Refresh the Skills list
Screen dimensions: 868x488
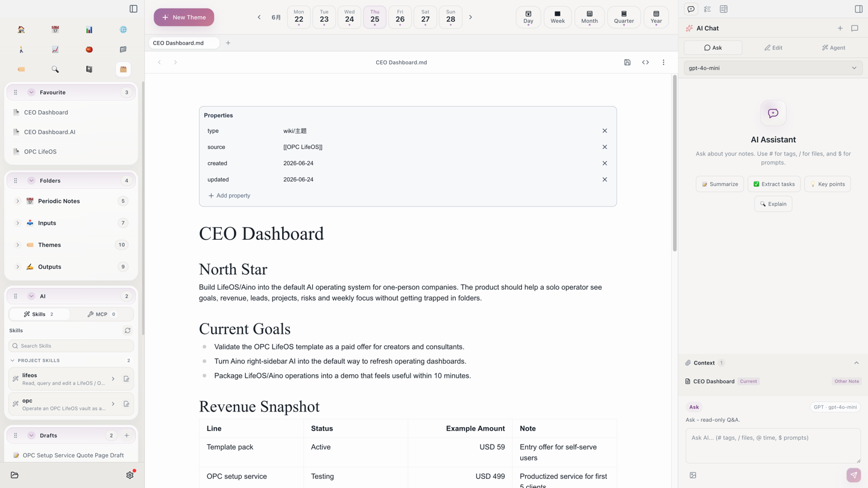tap(127, 331)
